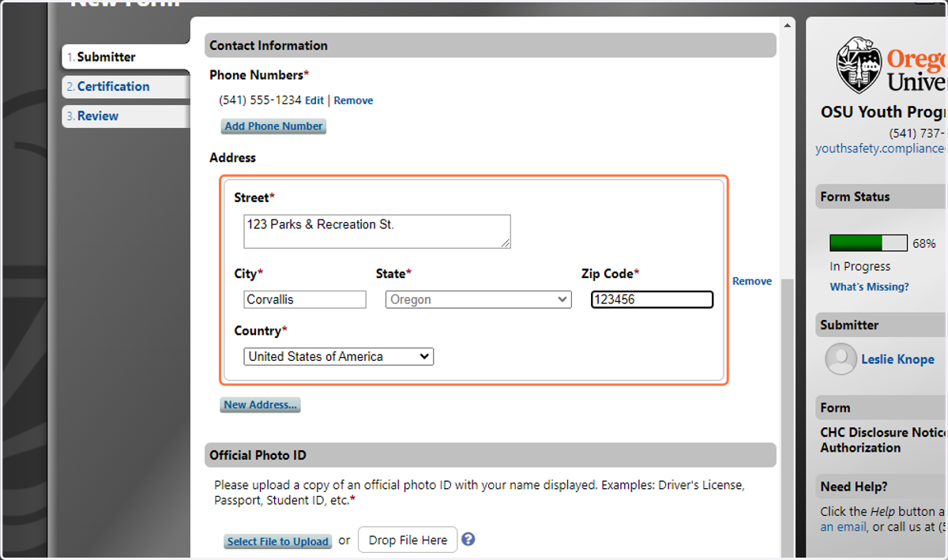Screen dimensions: 948x560
Task: Open the State dropdown showing Oregon
Action: tap(478, 299)
